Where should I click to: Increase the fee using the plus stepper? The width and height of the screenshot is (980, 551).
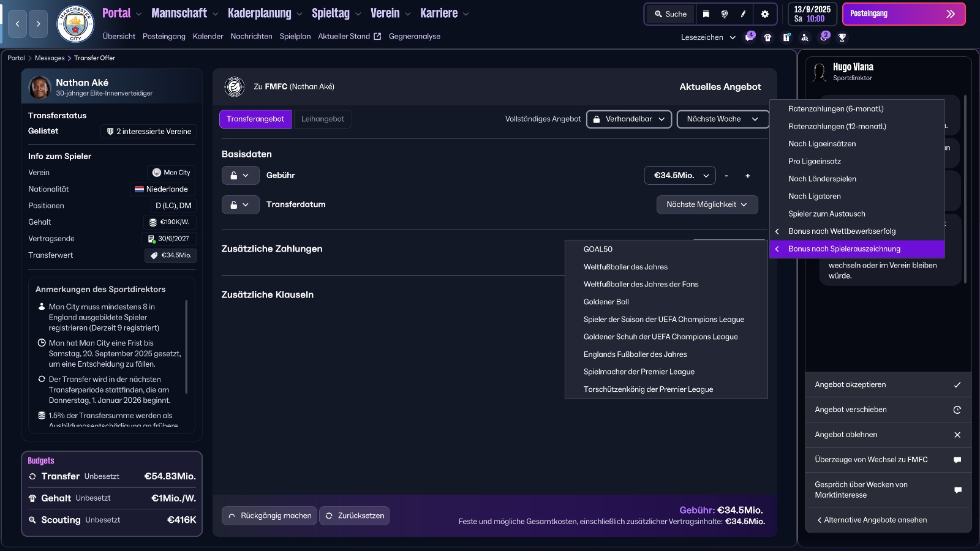pos(747,176)
